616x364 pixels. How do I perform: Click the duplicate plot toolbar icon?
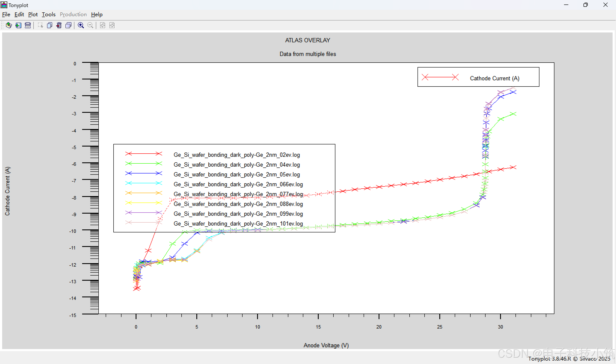point(50,25)
